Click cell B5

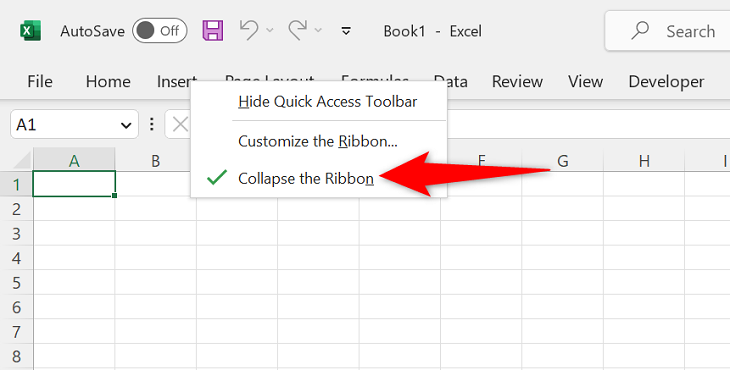point(155,282)
